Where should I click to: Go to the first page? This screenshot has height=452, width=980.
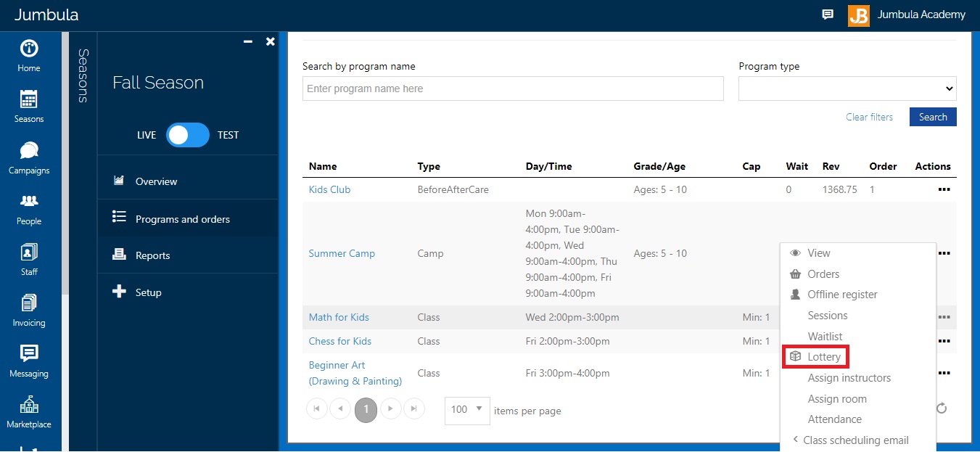317,409
